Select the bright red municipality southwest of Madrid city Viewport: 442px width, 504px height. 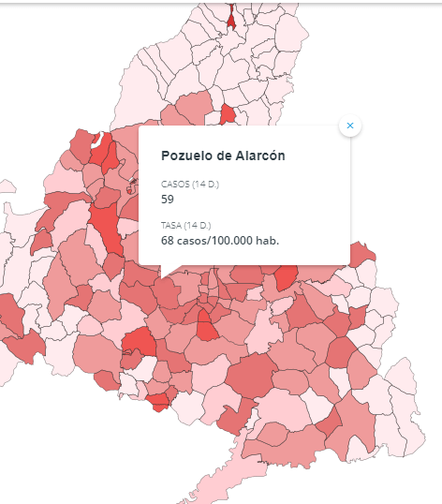tap(140, 342)
